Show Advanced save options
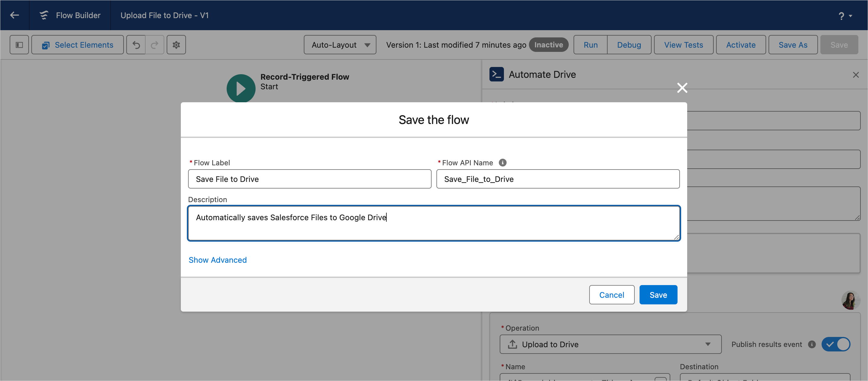Screen dimensions: 868x381 [x=217, y=260]
